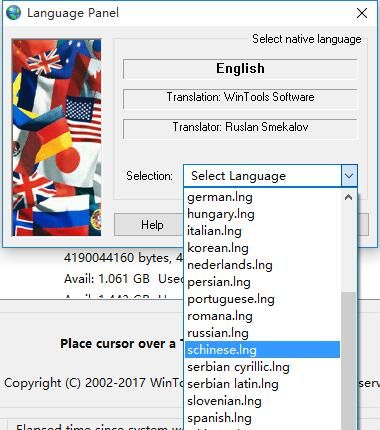Click the flags collage image

coord(57,138)
